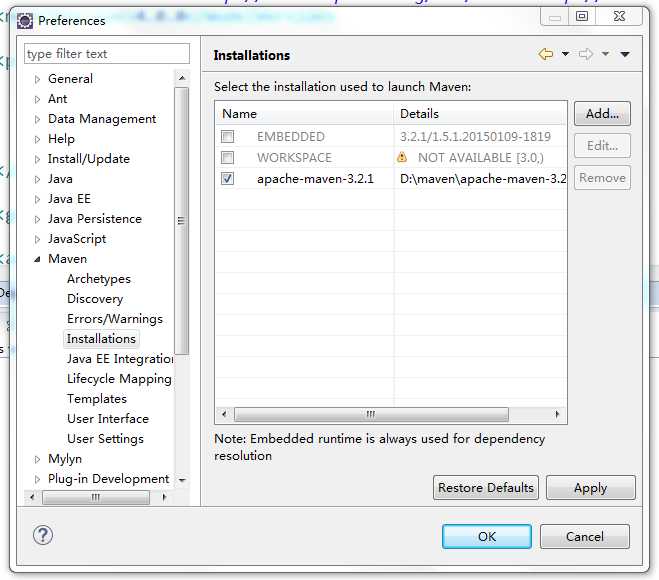Expand the General tree node
The height and width of the screenshot is (580, 659).
tap(37, 79)
